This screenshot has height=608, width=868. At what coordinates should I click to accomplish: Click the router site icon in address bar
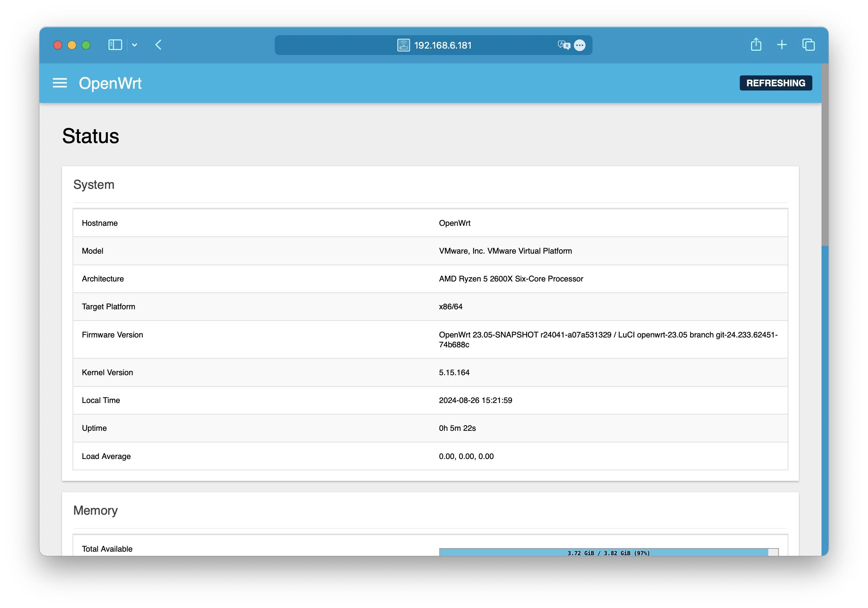click(x=403, y=45)
